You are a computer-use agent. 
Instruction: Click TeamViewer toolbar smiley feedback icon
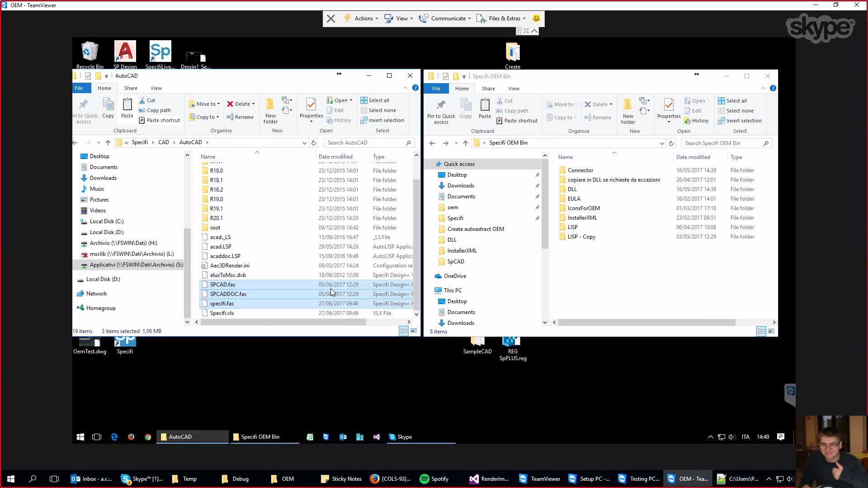click(x=536, y=19)
